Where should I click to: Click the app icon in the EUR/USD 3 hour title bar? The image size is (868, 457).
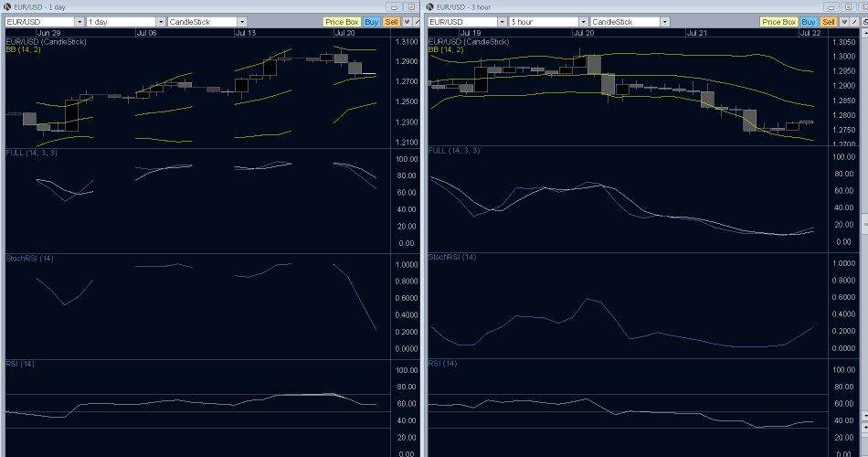pos(430,6)
